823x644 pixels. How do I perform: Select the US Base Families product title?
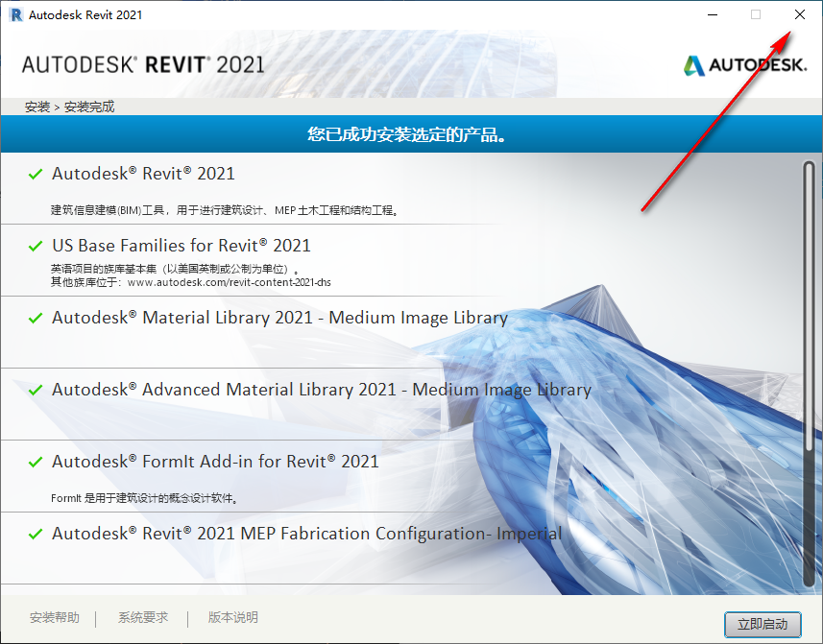[x=182, y=246]
